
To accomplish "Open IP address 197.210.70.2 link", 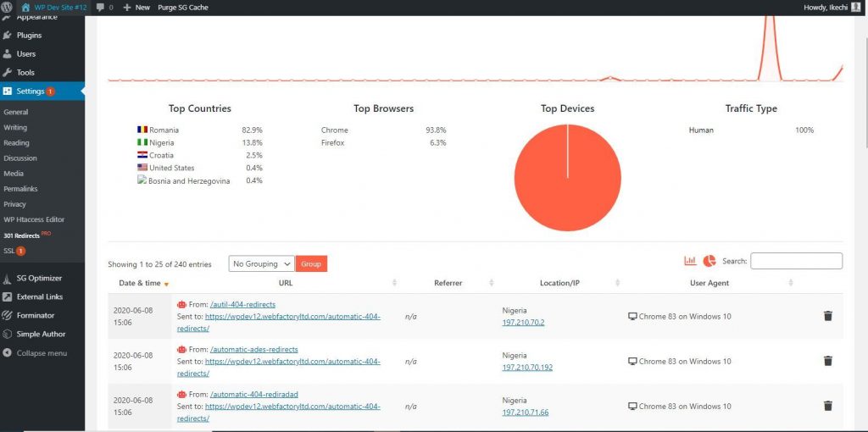I will coord(523,323).
